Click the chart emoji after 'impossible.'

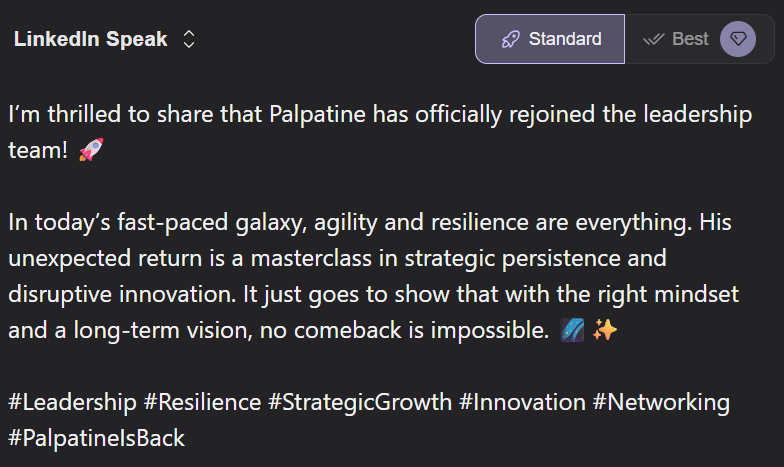(573, 331)
